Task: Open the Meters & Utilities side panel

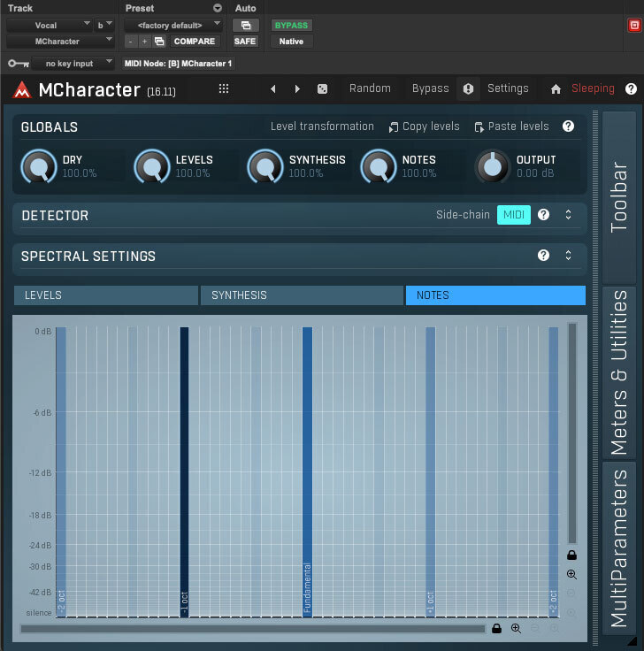Action: pyautogui.click(x=619, y=372)
